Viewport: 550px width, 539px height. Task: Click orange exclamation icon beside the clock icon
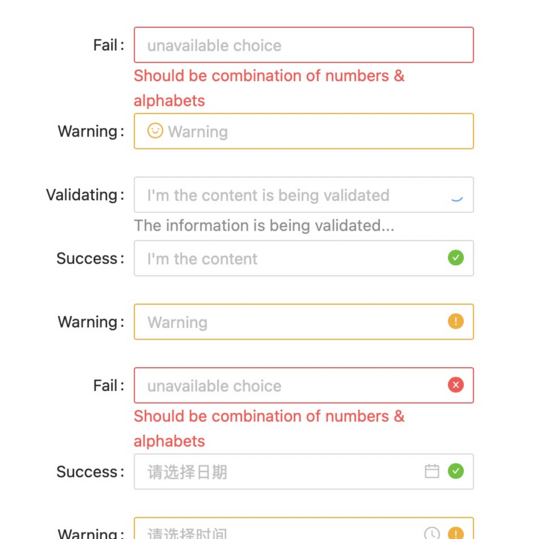pyautogui.click(x=456, y=533)
